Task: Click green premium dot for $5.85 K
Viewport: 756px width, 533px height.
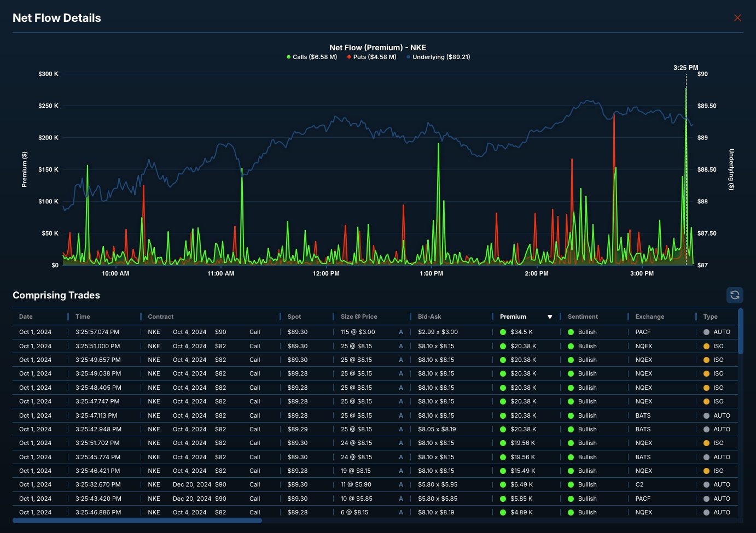Action: click(503, 499)
